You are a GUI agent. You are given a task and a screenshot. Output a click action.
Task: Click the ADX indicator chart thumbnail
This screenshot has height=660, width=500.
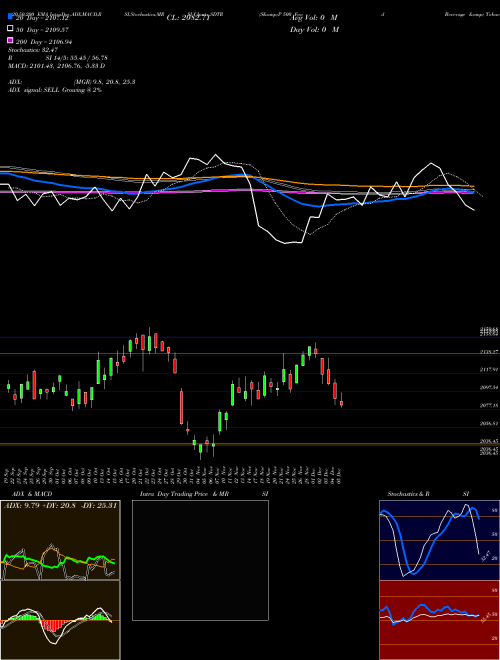(x=60, y=540)
